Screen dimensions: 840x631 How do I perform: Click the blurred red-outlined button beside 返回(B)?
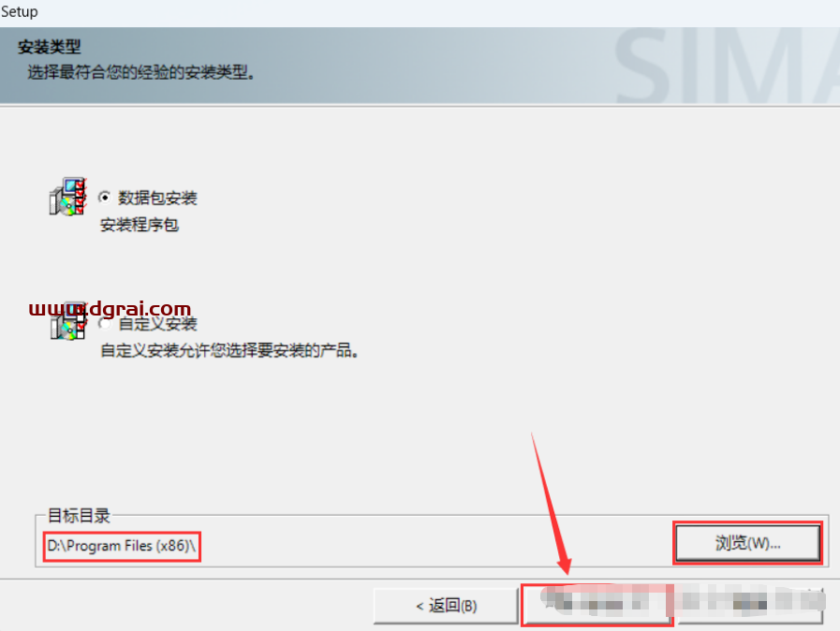pos(597,606)
